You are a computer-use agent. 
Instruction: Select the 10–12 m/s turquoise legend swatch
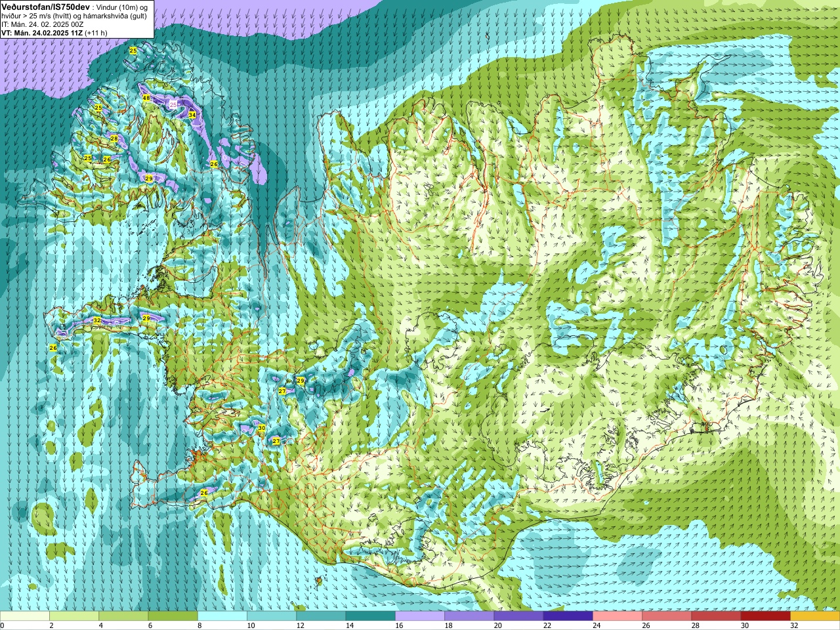pyautogui.click(x=272, y=616)
